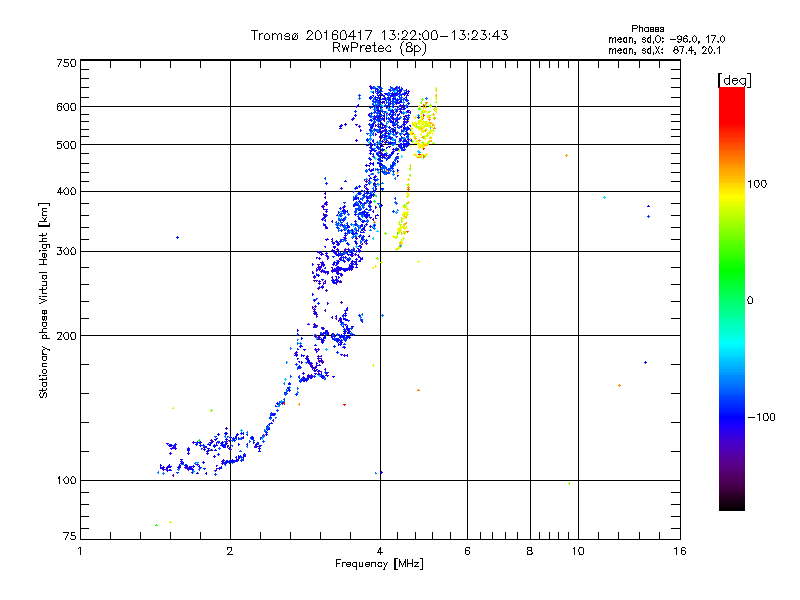The width and height of the screenshot is (800, 600).
Task: Click the y-axis tick label '750'
Action: 66,63
